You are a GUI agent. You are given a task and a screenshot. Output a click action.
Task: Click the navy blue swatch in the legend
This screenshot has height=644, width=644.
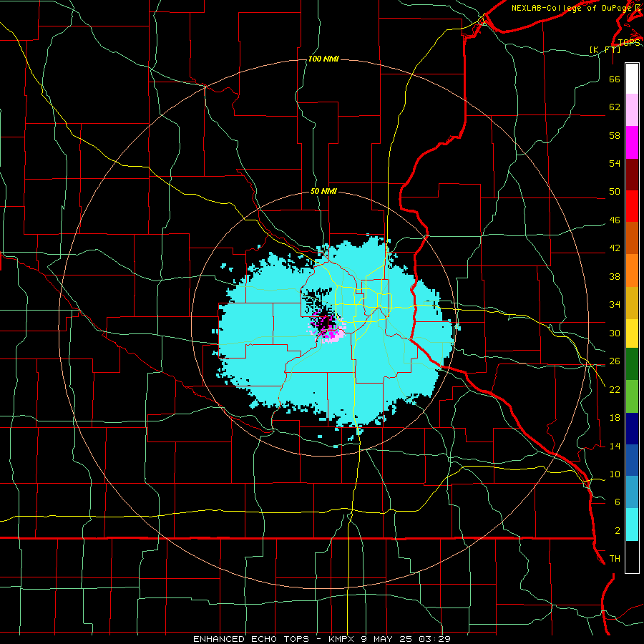pyautogui.click(x=632, y=429)
